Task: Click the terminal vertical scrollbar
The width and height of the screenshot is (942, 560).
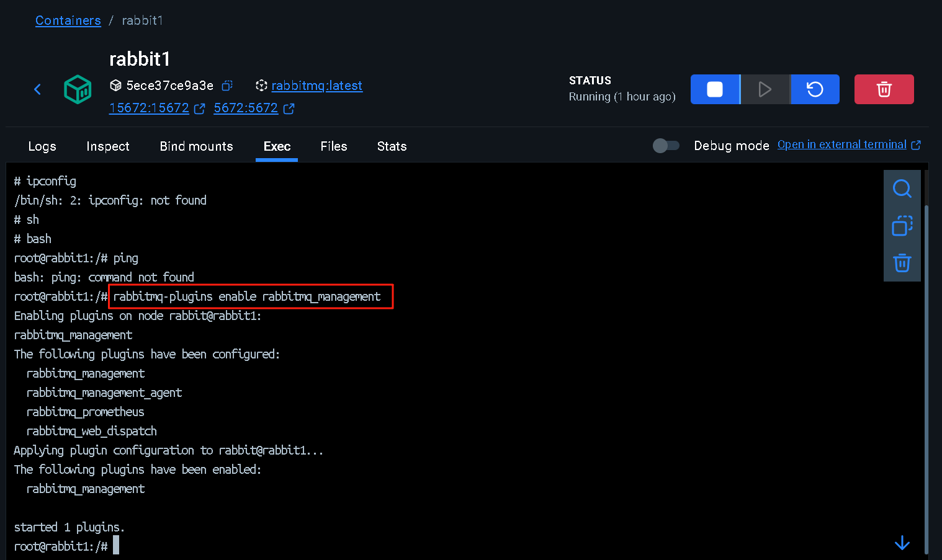Action: pos(926,378)
